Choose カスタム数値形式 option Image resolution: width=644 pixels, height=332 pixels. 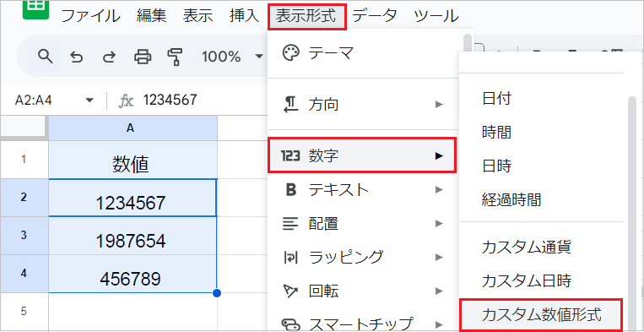click(541, 315)
